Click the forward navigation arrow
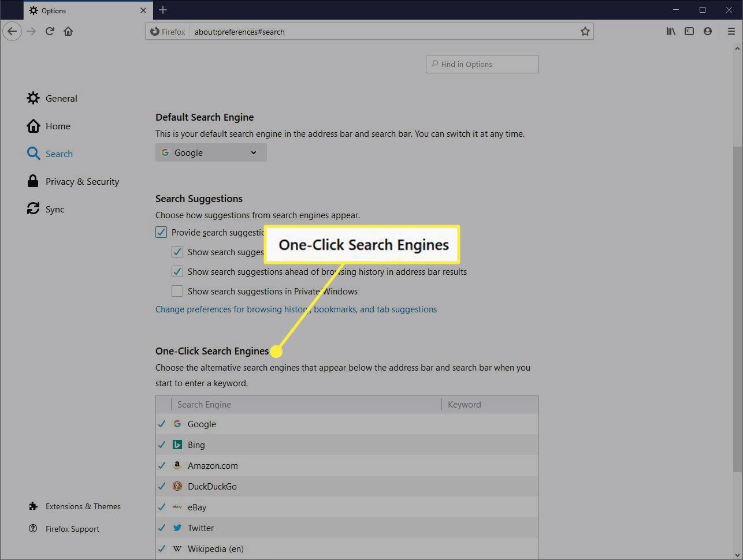 tap(31, 31)
